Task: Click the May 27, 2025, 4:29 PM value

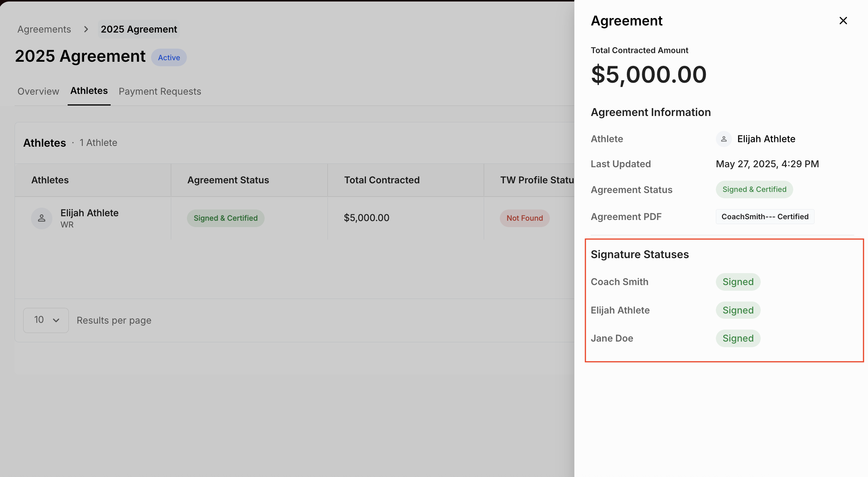Action: pos(767,164)
